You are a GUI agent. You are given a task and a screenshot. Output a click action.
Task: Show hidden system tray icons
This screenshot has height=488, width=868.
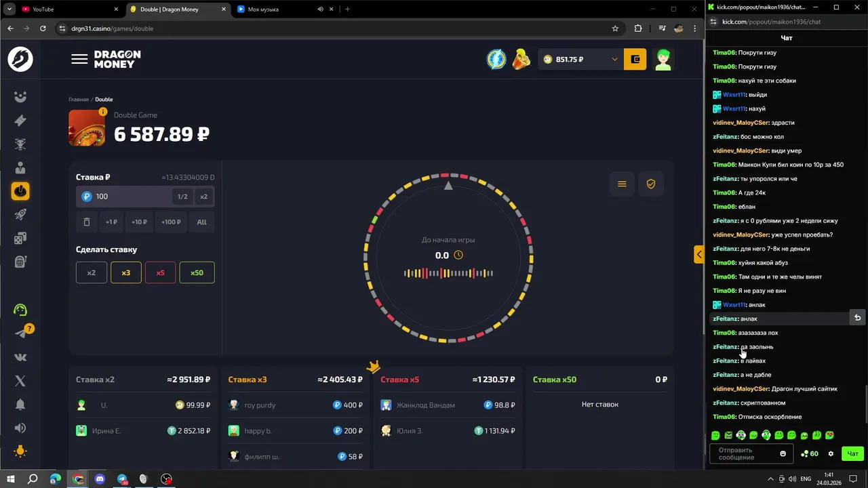[x=772, y=479]
